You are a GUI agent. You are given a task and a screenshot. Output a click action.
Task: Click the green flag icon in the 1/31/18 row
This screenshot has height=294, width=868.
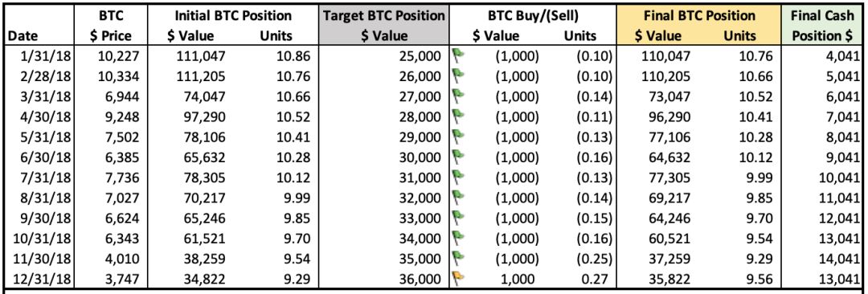point(458,56)
